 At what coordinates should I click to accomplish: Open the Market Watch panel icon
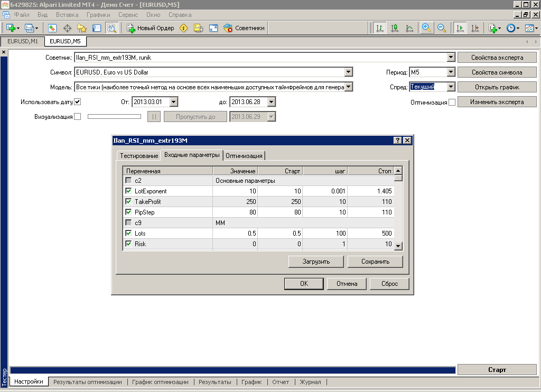52,28
